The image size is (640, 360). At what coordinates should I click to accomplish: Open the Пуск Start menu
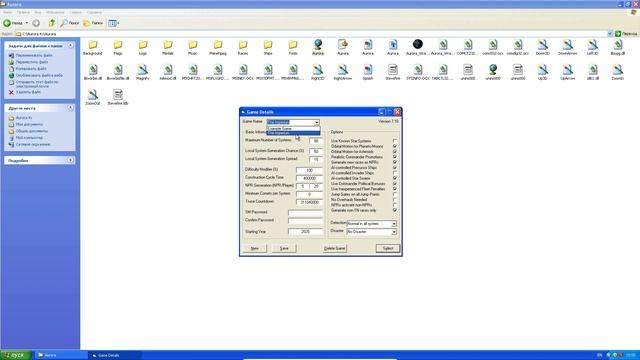tap(16, 355)
